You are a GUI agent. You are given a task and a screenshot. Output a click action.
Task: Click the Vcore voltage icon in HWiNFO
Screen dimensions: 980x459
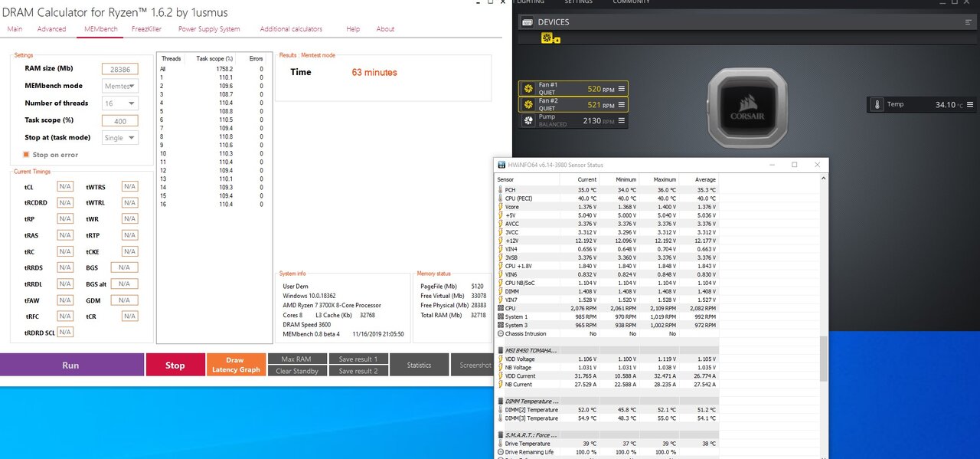click(501, 207)
